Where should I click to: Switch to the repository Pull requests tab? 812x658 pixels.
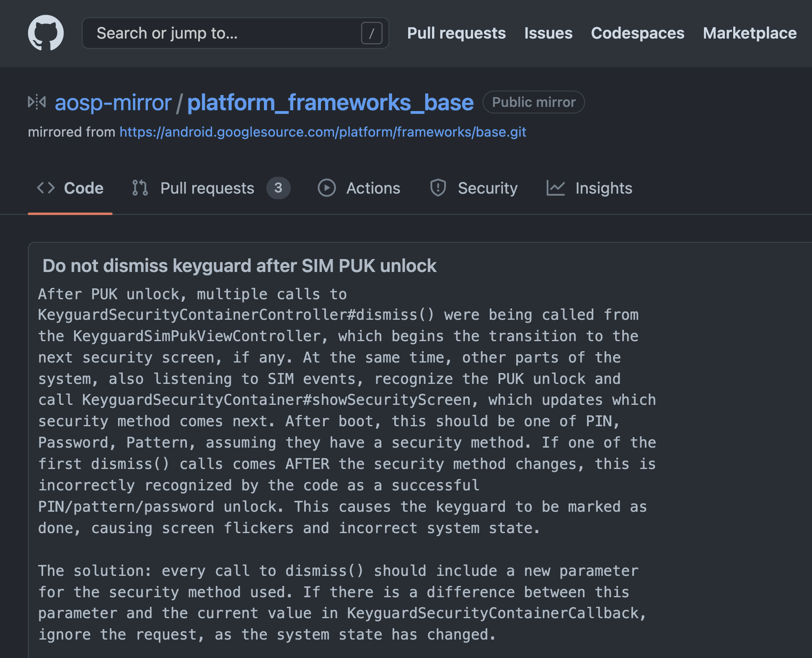pyautogui.click(x=207, y=188)
